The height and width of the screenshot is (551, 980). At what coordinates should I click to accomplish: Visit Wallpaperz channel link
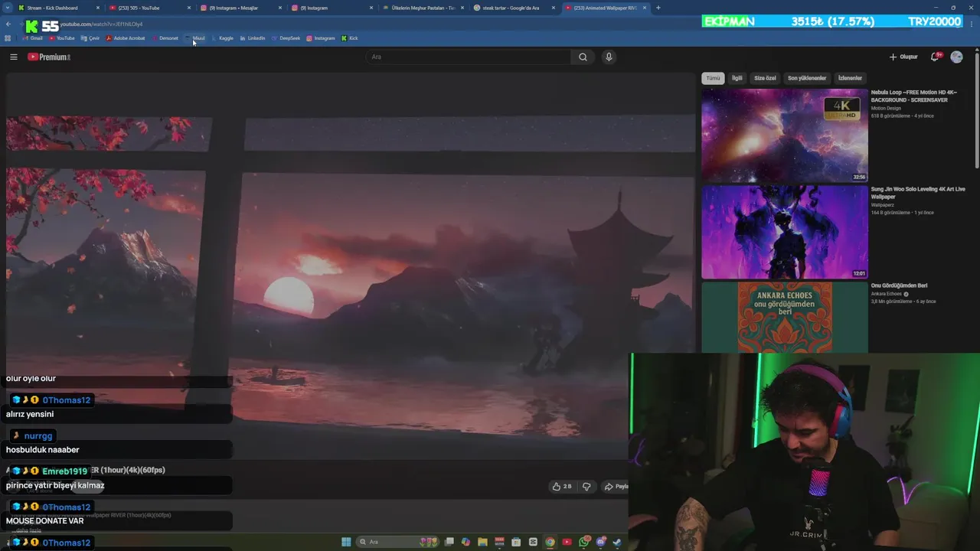pos(883,204)
